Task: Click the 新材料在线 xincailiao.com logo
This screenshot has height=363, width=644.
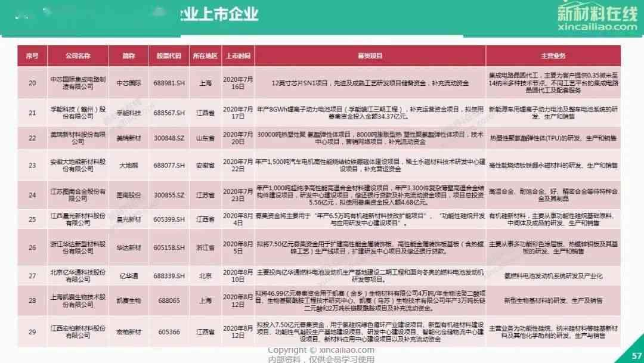Action: pos(597,17)
